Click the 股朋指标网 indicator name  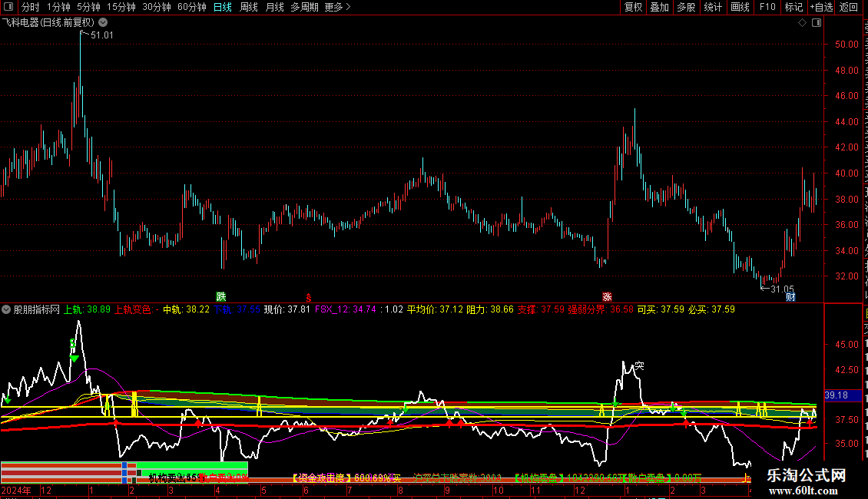37,309
